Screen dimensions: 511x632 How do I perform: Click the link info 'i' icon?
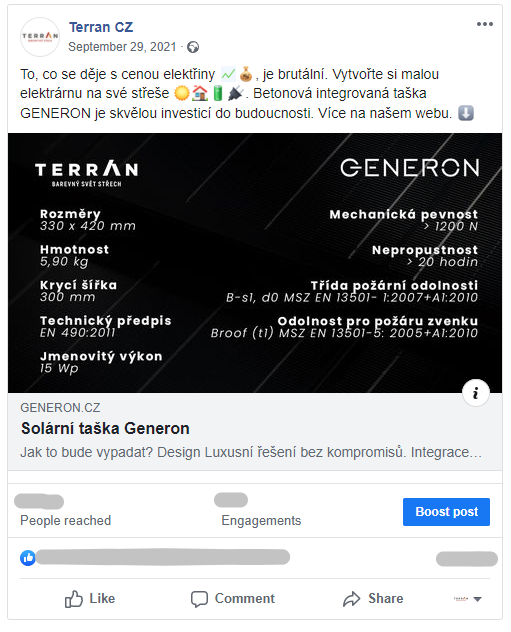click(x=476, y=393)
